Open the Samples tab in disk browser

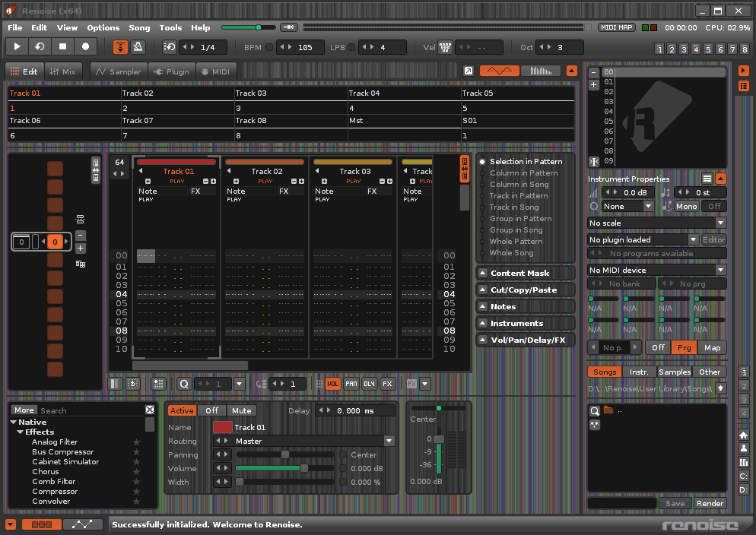pyautogui.click(x=675, y=372)
